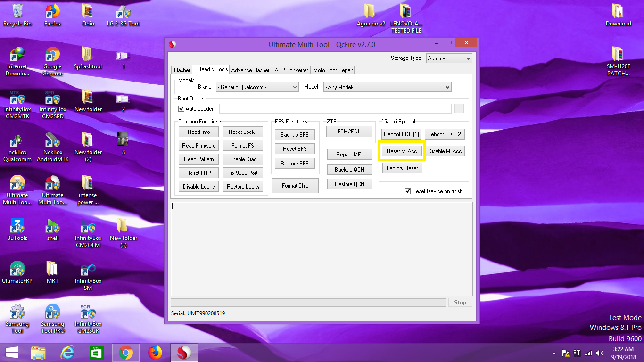Screen dimensions: 644x362
Task: Open the shell desktop shortcut
Action: click(52, 230)
